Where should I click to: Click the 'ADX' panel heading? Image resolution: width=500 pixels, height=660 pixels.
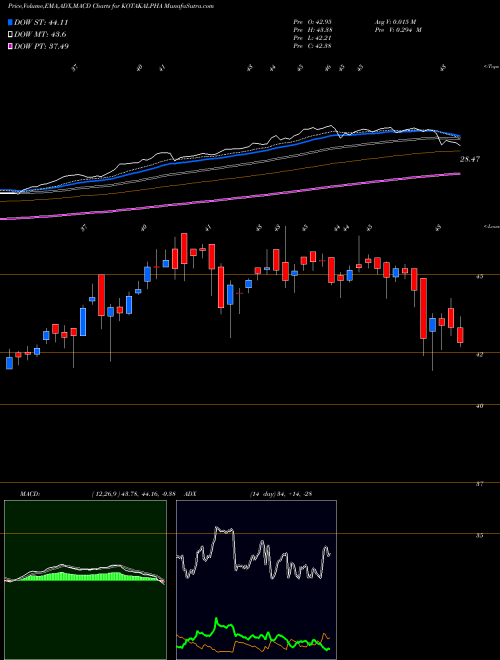pos(190,494)
